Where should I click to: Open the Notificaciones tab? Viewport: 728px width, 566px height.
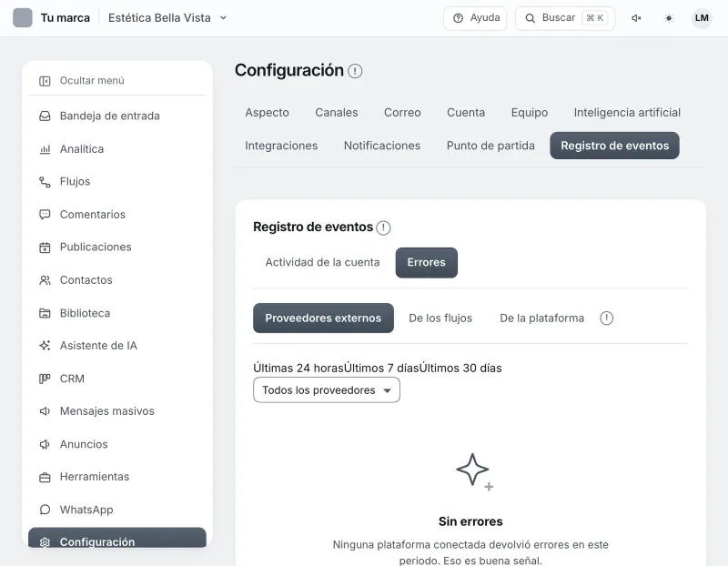[x=382, y=146]
